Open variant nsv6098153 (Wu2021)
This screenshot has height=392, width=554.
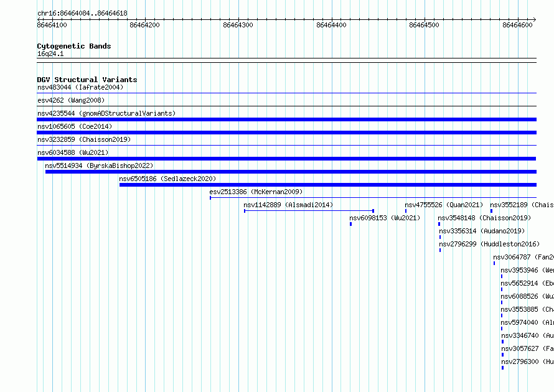(385, 218)
